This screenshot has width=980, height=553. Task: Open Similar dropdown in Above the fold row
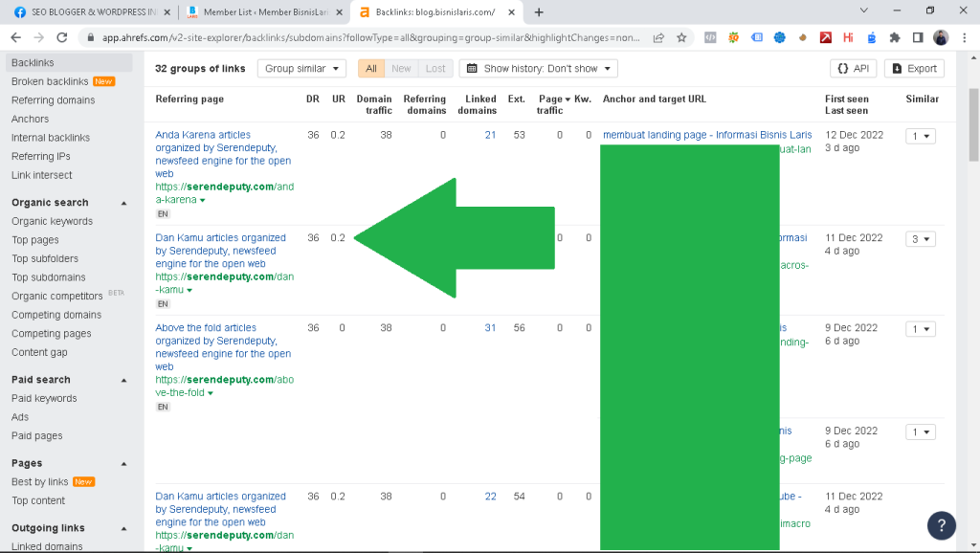point(920,329)
